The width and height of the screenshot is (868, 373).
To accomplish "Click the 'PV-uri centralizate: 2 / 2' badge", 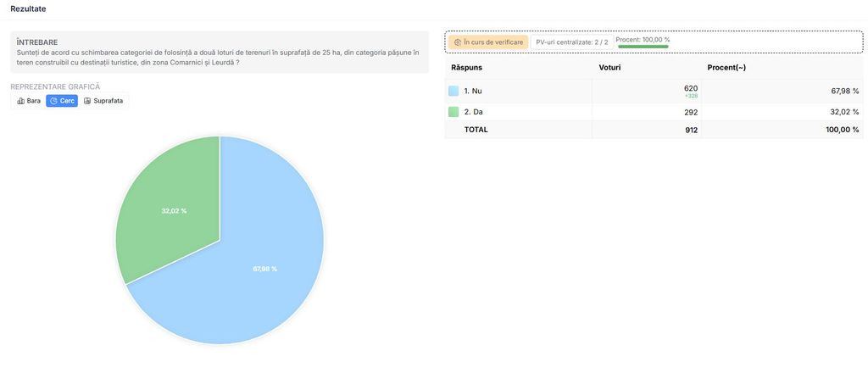I will (571, 42).
